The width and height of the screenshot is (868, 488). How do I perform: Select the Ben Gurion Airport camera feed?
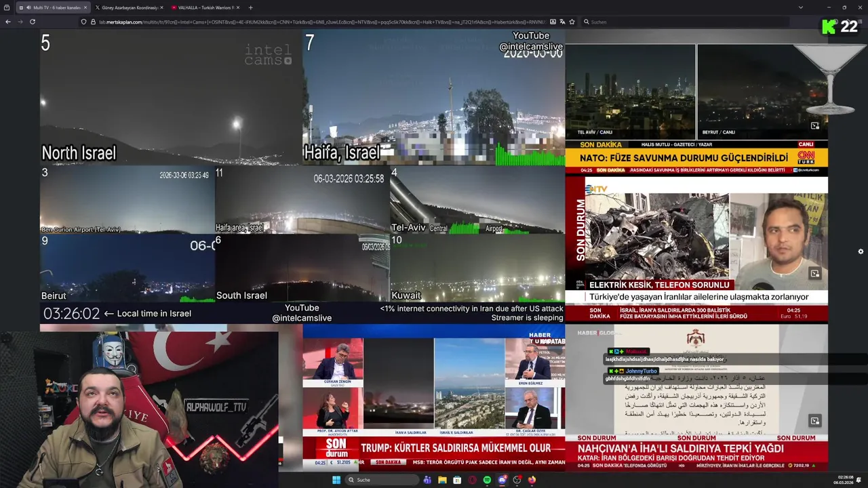127,200
